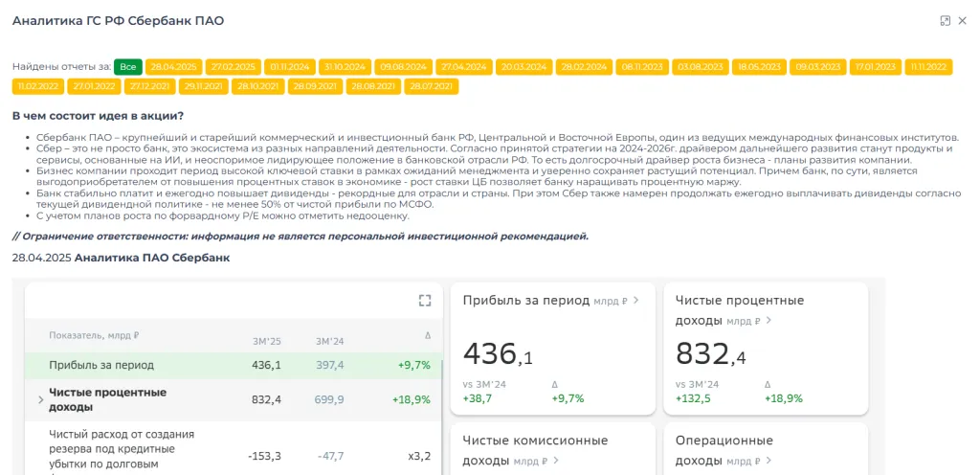This screenshot has height=475, width=980.
Task: Open the 18.05.2023 report chip
Action: click(759, 67)
